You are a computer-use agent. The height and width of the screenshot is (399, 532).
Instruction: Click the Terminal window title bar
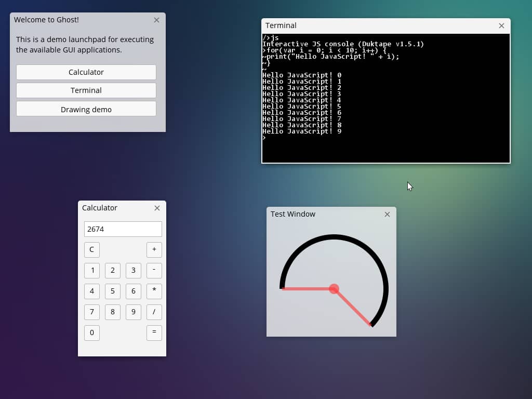[386, 26]
